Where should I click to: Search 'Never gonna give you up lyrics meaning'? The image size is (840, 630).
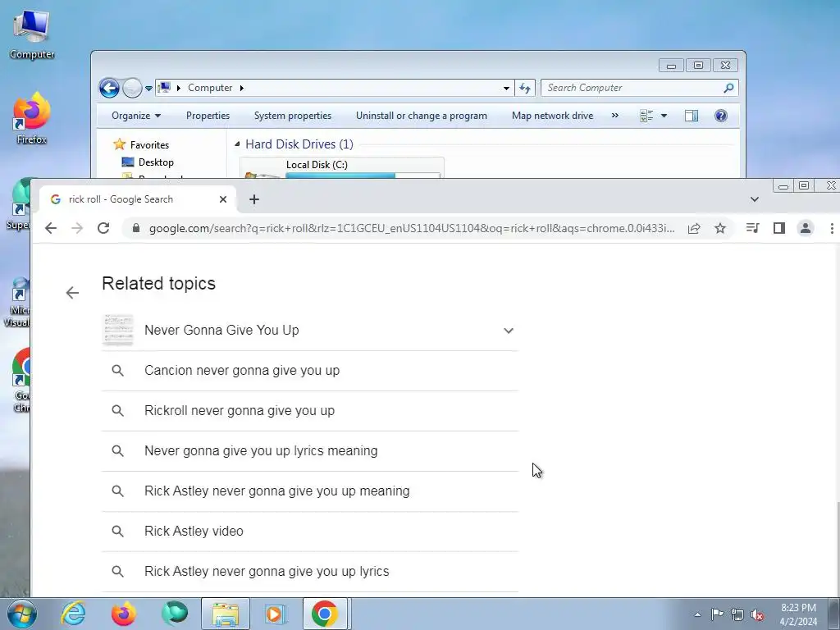309,451
